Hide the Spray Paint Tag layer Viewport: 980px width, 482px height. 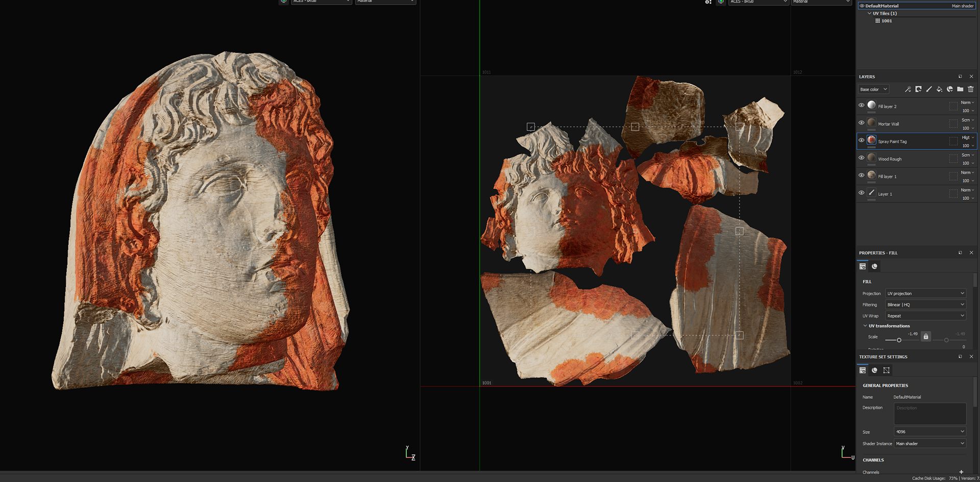click(862, 140)
